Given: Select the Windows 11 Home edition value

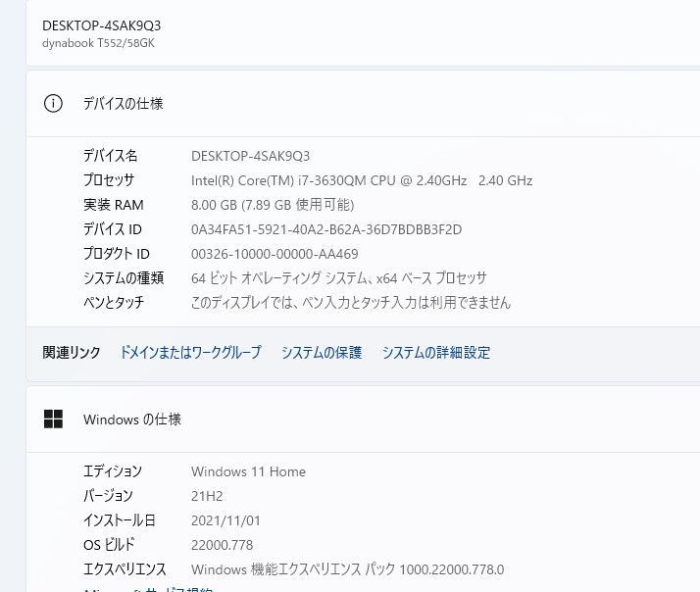Looking at the screenshot, I should click(x=248, y=471).
